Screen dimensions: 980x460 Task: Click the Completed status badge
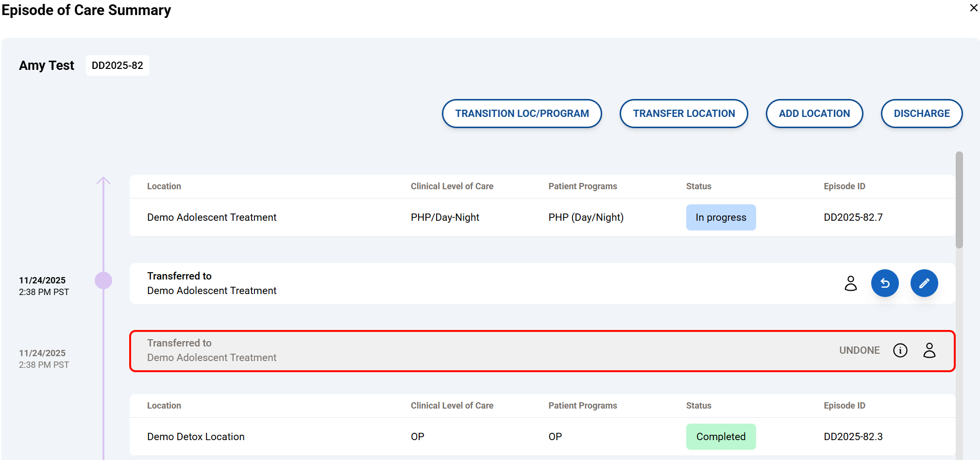720,437
